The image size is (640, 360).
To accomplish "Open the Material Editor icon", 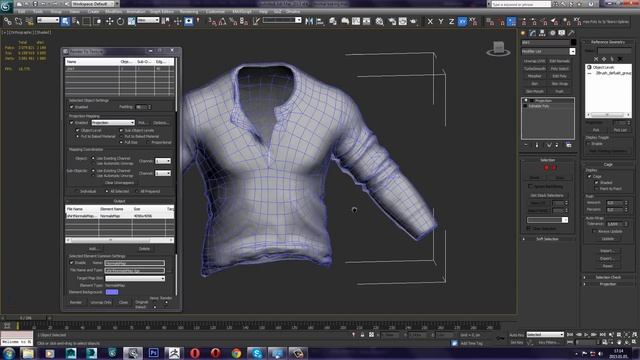I will (380, 21).
